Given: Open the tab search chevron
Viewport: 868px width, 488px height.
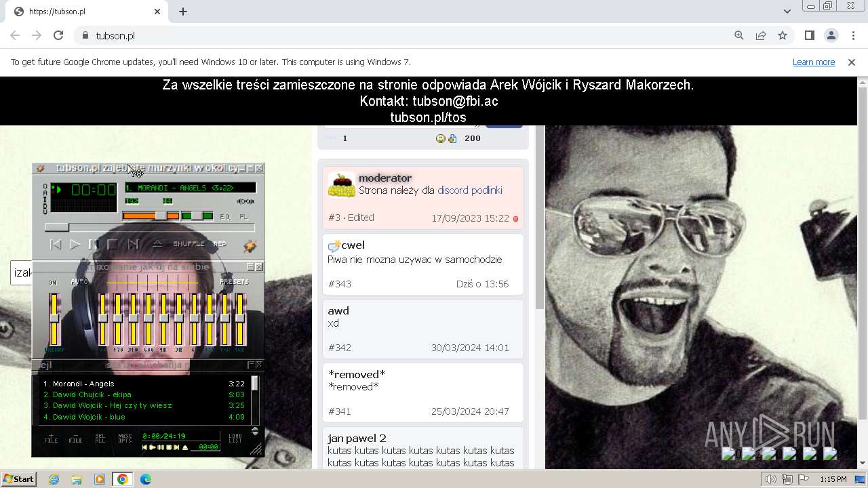Looking at the screenshot, I should point(787,12).
